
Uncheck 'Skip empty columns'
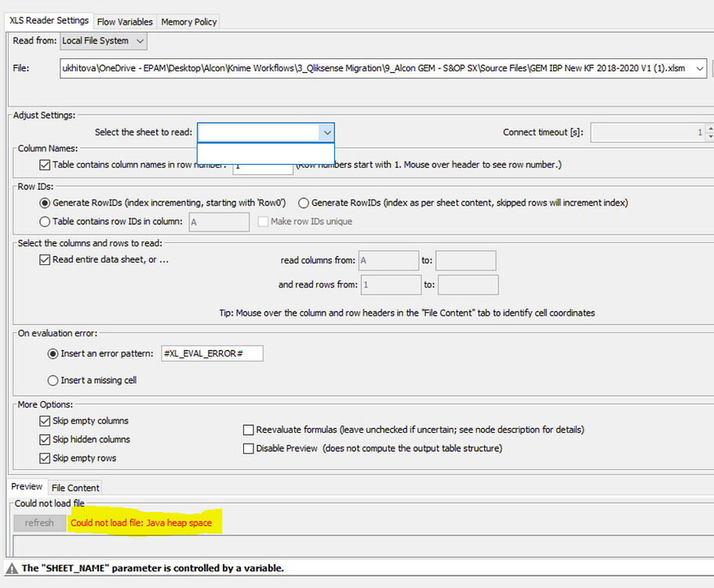45,421
